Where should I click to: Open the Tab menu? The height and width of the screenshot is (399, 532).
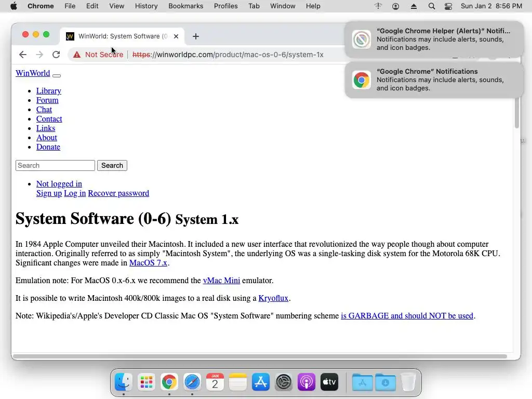click(x=254, y=6)
